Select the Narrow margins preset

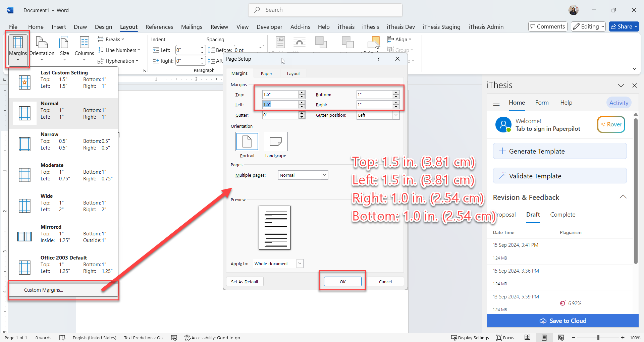click(x=63, y=144)
